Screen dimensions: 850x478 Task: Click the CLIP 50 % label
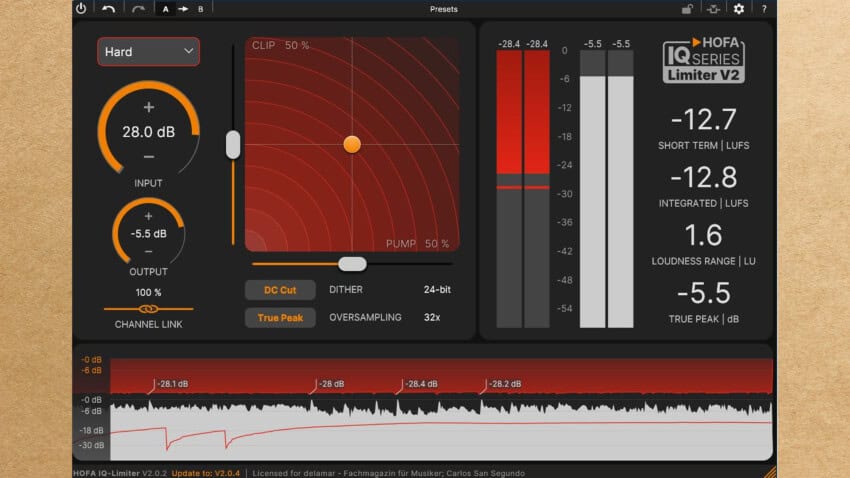[x=280, y=46]
